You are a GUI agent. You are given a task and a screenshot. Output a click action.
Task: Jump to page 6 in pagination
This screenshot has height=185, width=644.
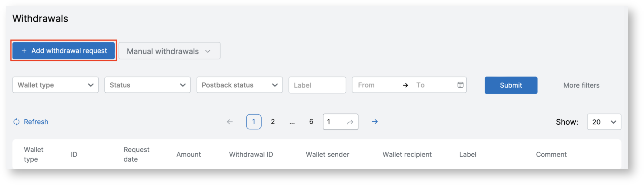click(311, 122)
